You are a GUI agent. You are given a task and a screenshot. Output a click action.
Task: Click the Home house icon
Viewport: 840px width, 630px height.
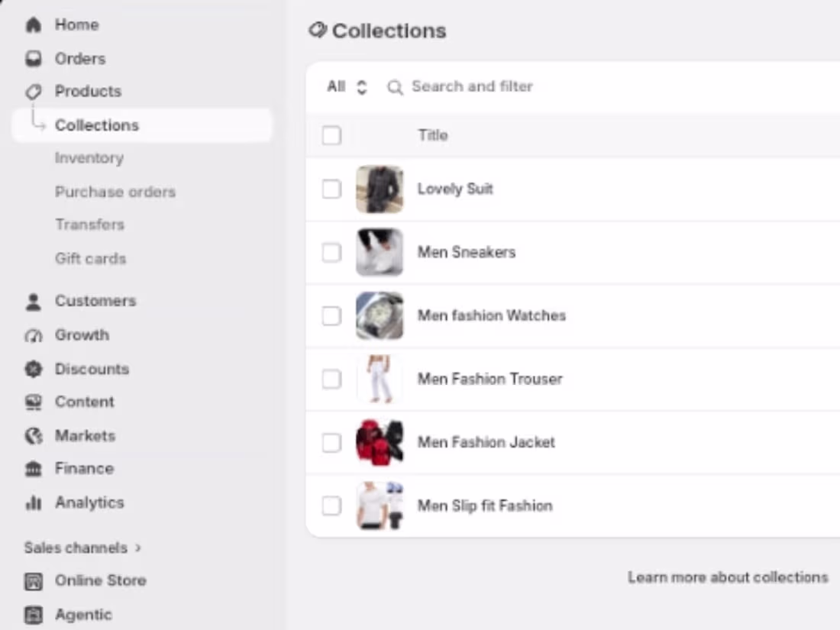33,24
